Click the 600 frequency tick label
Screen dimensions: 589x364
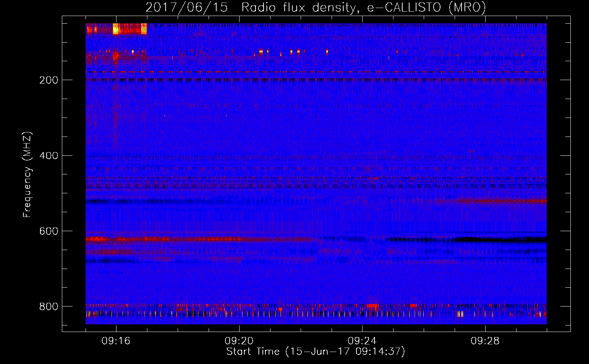click(x=49, y=232)
